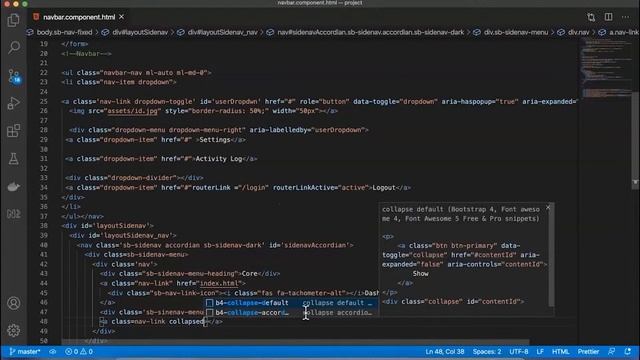The width and height of the screenshot is (640, 360).
Task: Open the Accounts icon in activity bar
Action: (x=13, y=303)
